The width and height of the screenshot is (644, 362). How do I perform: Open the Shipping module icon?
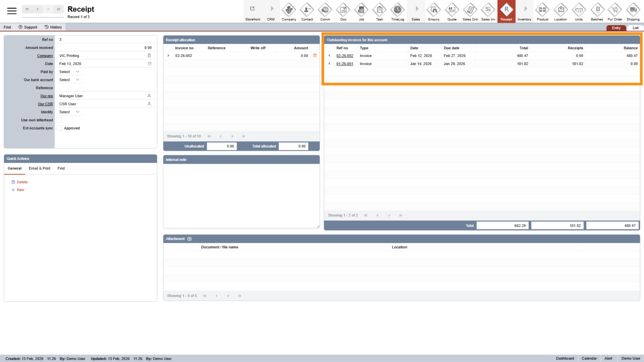(632, 11)
